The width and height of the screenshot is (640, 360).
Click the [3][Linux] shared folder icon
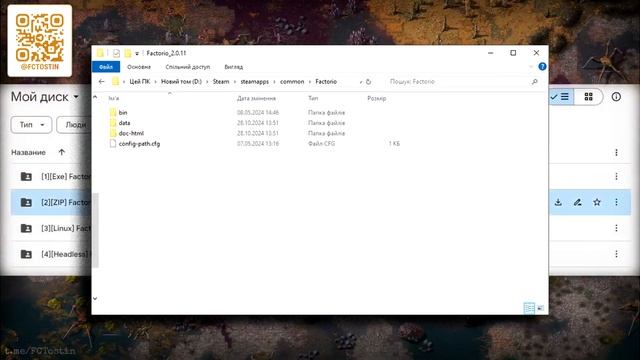(x=26, y=228)
